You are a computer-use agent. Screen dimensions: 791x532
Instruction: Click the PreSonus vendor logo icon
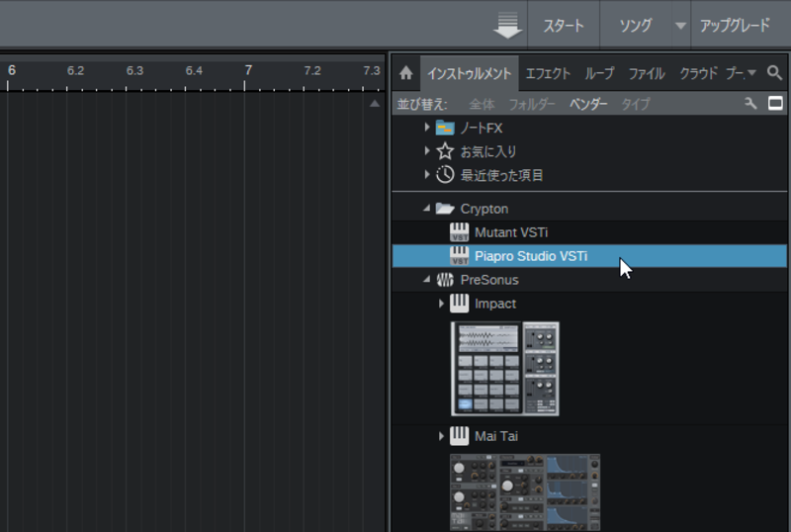[x=445, y=280]
